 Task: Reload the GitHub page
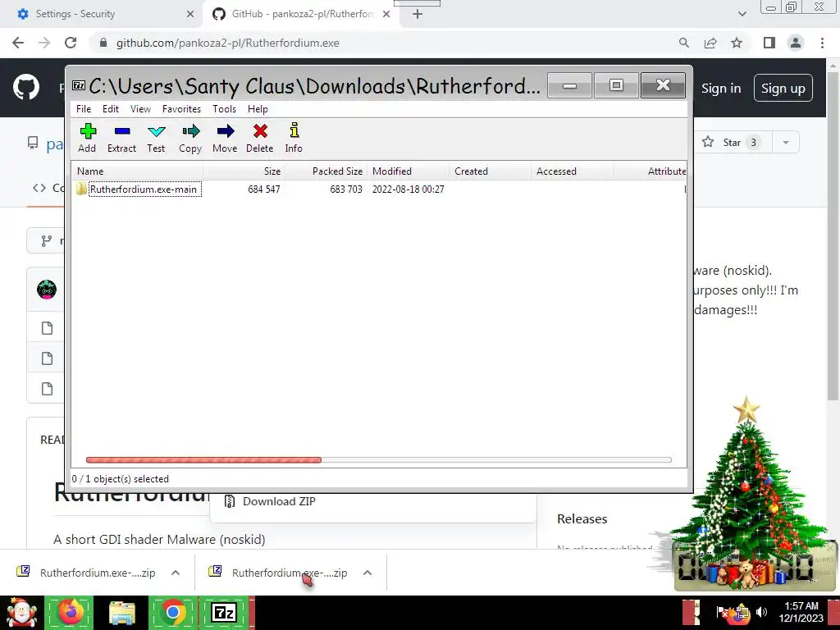[x=71, y=43]
